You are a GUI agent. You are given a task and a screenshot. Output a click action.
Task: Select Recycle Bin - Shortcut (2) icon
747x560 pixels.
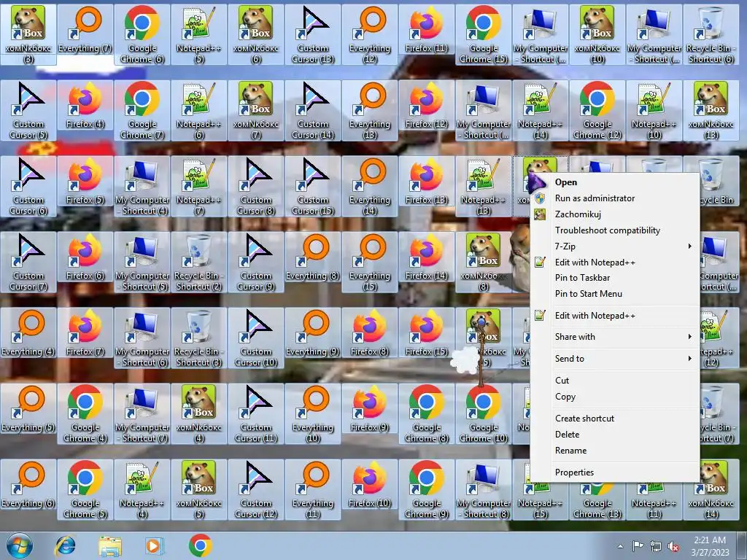click(x=199, y=262)
